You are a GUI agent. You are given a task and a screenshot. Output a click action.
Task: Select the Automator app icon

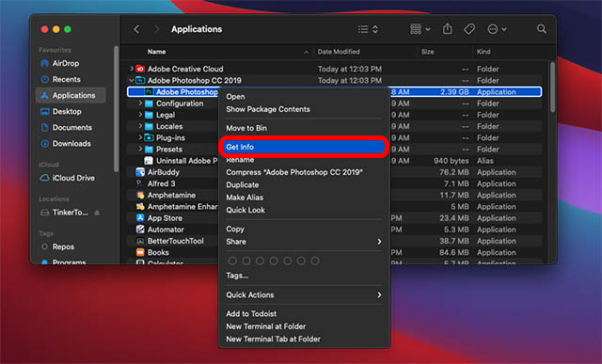140,229
